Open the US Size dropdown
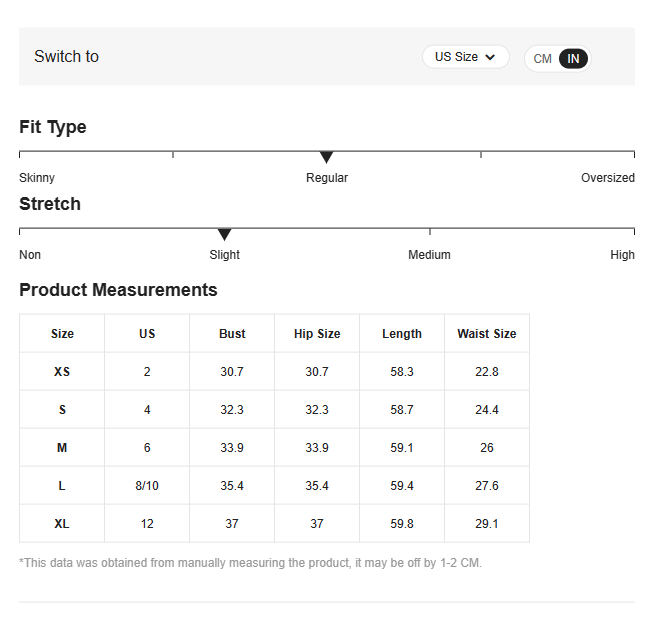The image size is (646, 620). pos(466,57)
